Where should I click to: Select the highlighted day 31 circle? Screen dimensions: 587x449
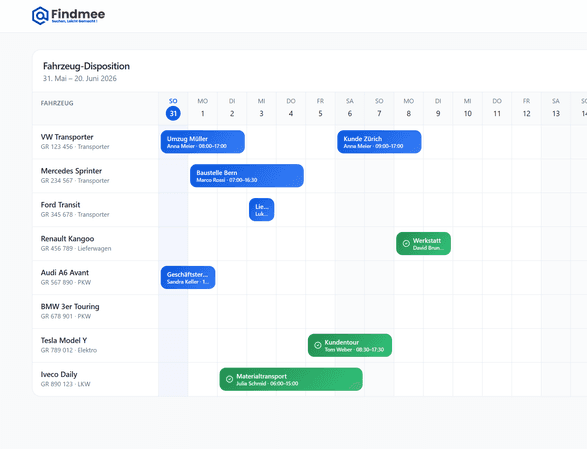(173, 113)
